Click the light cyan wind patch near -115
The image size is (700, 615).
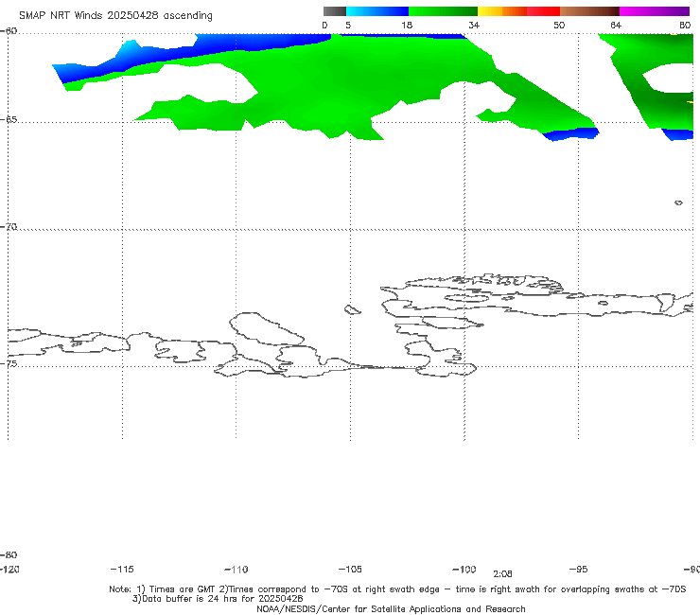[x=130, y=48]
